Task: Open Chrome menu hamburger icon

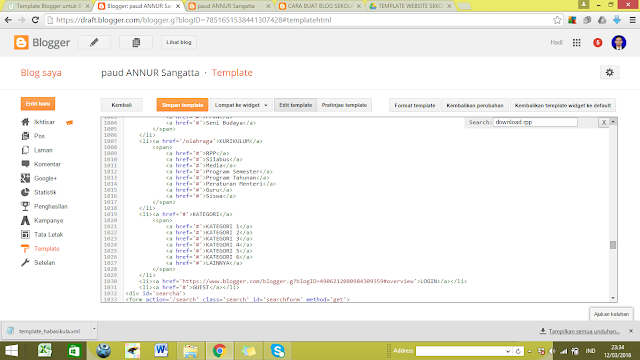Action: coord(632,20)
